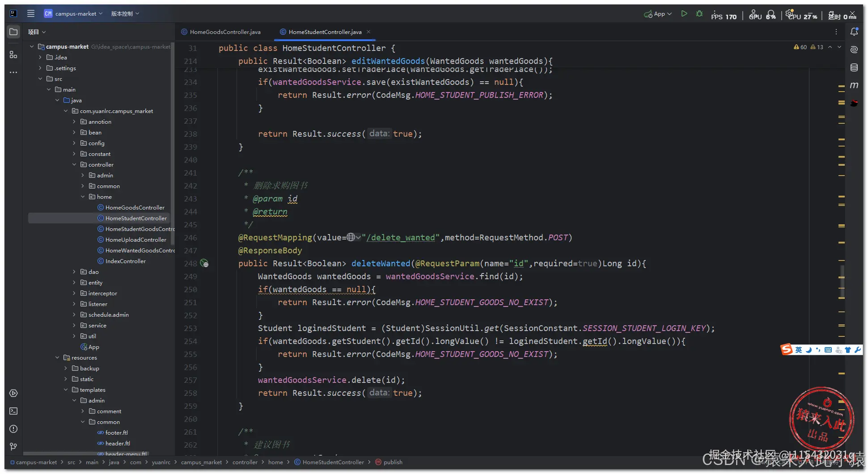Open the main hamburger menu

pos(31,13)
